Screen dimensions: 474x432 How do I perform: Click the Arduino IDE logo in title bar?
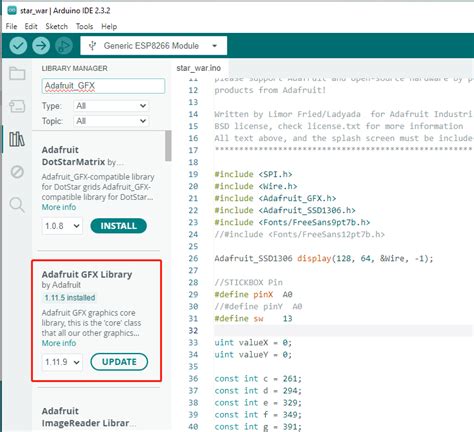click(12, 10)
